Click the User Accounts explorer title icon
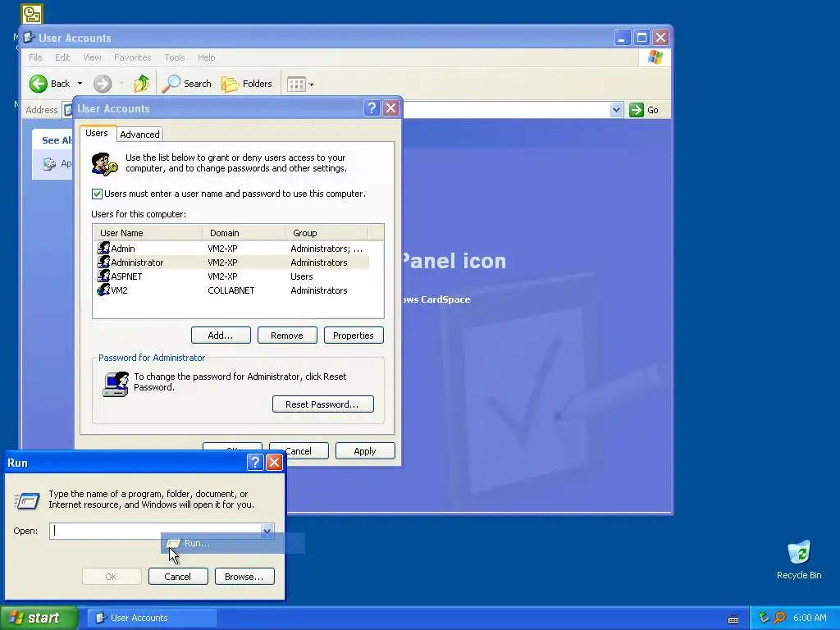This screenshot has height=630, width=840. coord(30,38)
